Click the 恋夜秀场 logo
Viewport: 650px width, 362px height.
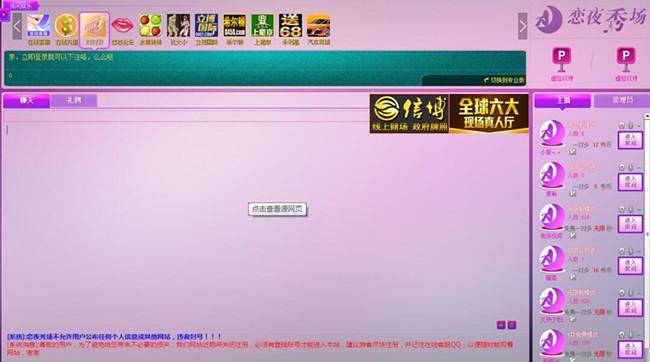tap(591, 19)
